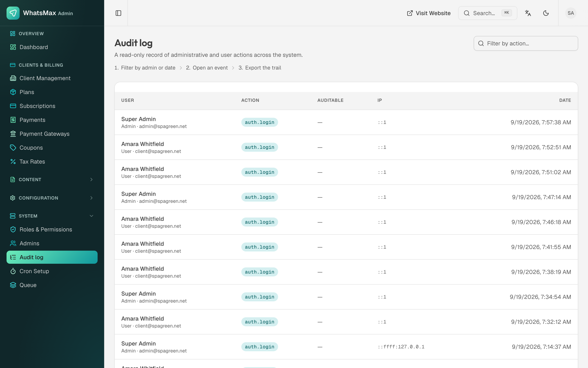The width and height of the screenshot is (588, 368).
Task: Click the date 9/19/2026, 7:41:55 AM
Action: click(541, 247)
